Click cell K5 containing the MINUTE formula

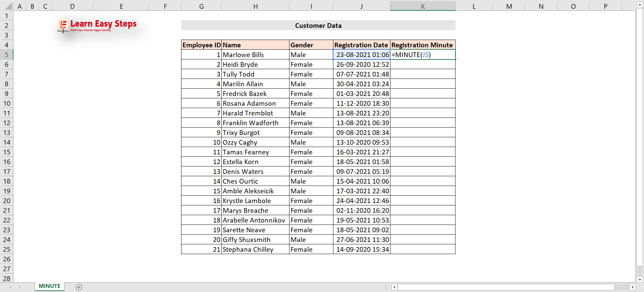click(423, 55)
